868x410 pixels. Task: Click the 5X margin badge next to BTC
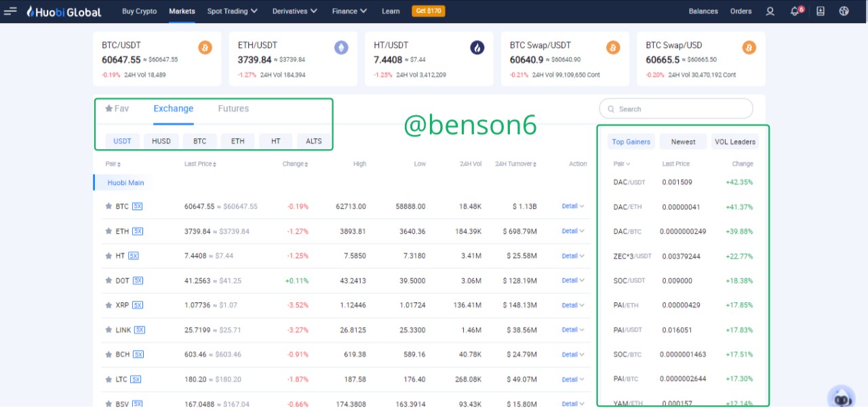pos(138,207)
